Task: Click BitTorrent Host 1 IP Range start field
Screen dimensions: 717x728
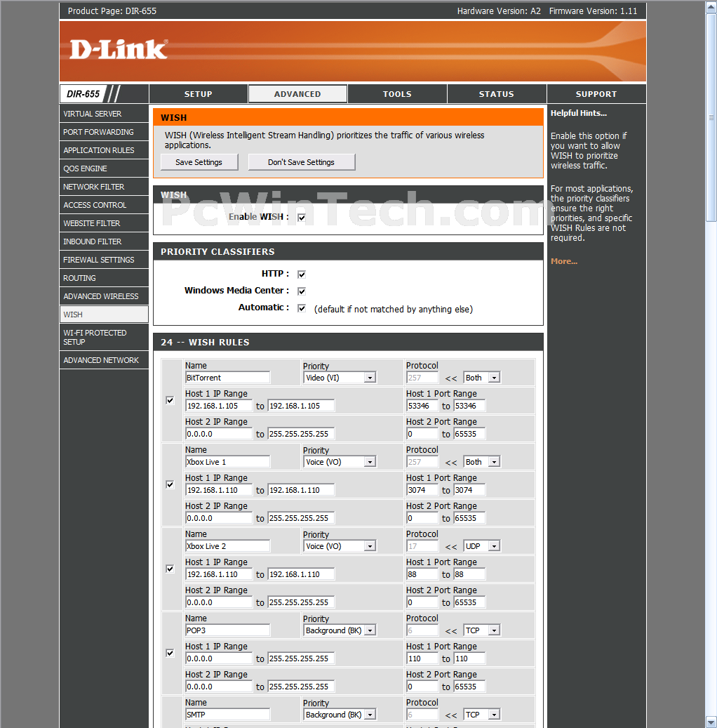Action: (219, 406)
